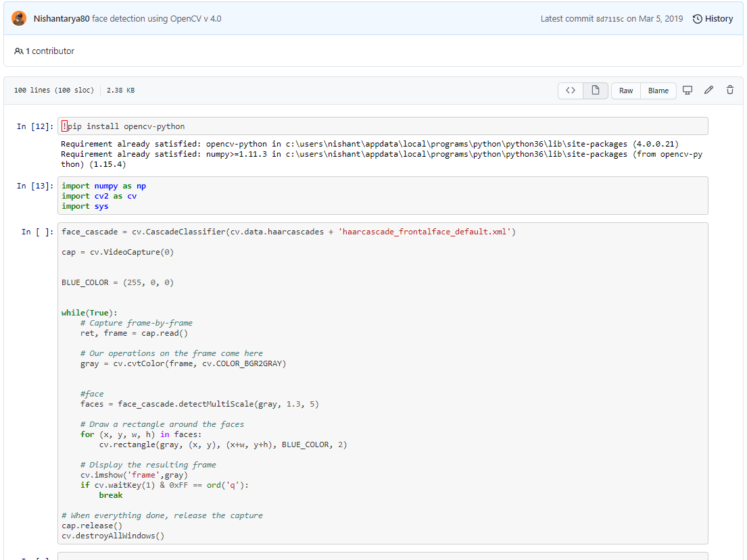Click the for (x, y, w, h) line

tap(141, 435)
